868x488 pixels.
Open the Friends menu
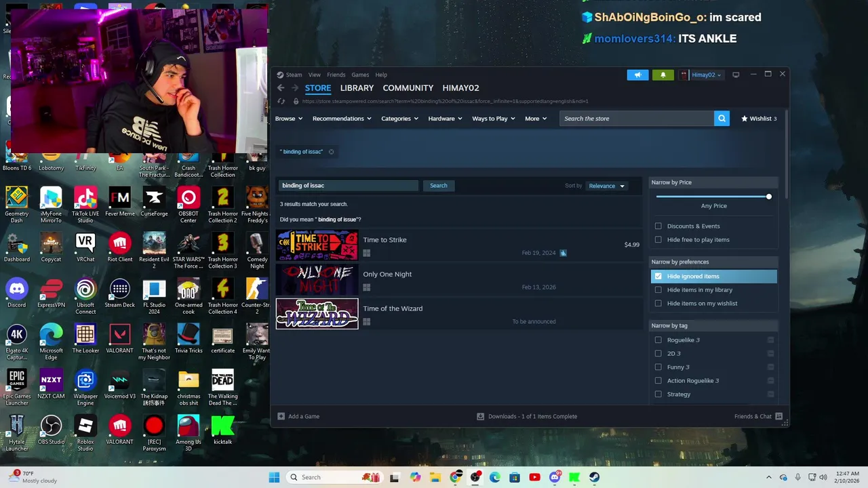point(336,75)
